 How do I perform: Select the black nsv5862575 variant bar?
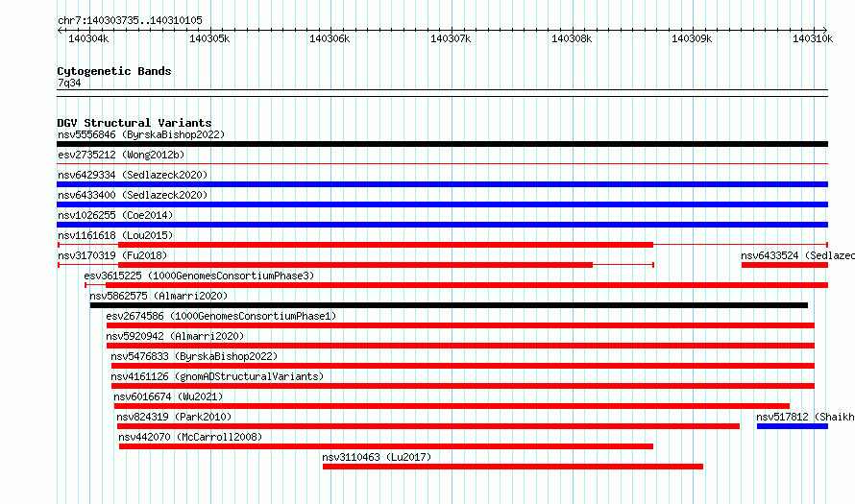click(x=449, y=305)
